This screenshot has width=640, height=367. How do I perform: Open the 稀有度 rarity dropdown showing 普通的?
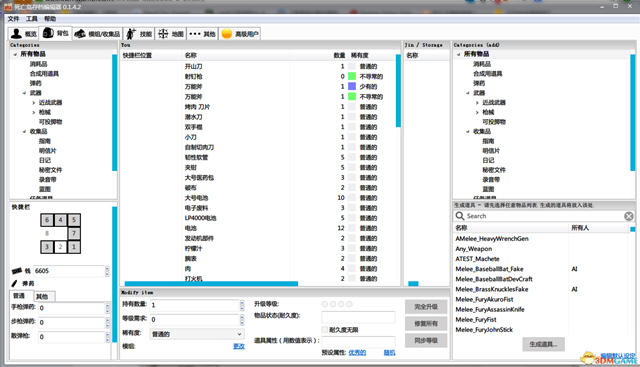(x=197, y=334)
